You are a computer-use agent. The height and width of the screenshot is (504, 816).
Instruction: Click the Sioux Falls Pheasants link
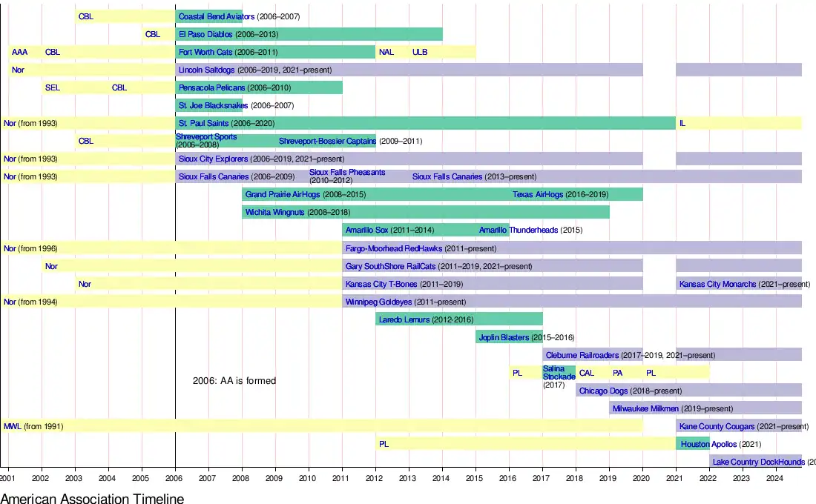(x=346, y=172)
